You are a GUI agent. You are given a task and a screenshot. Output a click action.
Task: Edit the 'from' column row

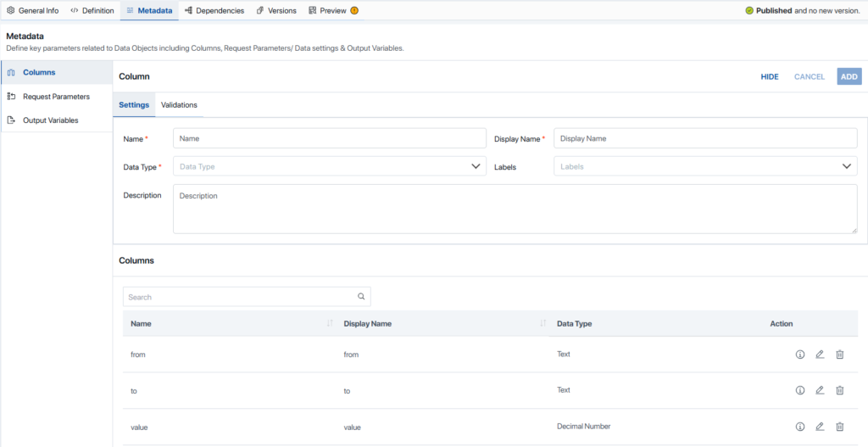click(x=820, y=355)
